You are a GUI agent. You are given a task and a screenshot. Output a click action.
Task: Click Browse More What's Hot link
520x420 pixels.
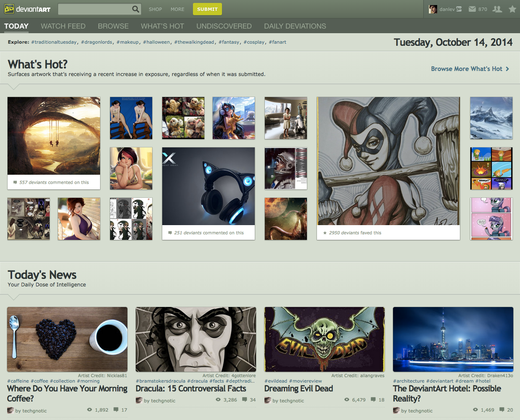(467, 69)
